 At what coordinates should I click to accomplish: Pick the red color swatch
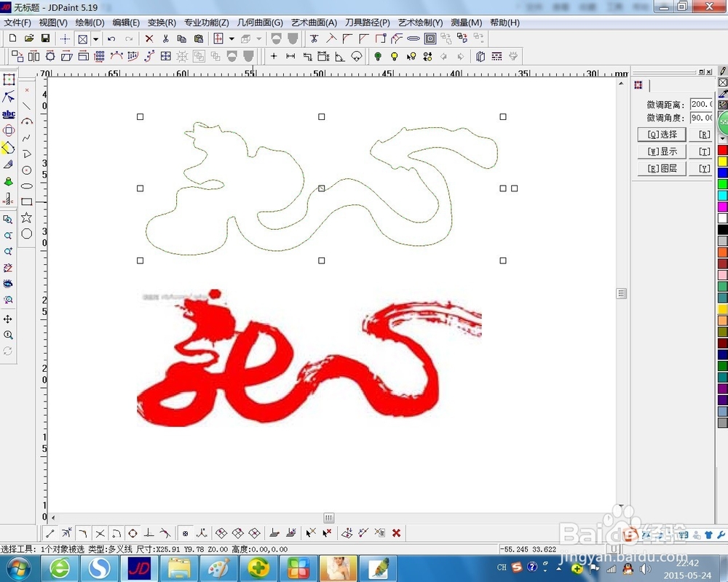coord(722,150)
